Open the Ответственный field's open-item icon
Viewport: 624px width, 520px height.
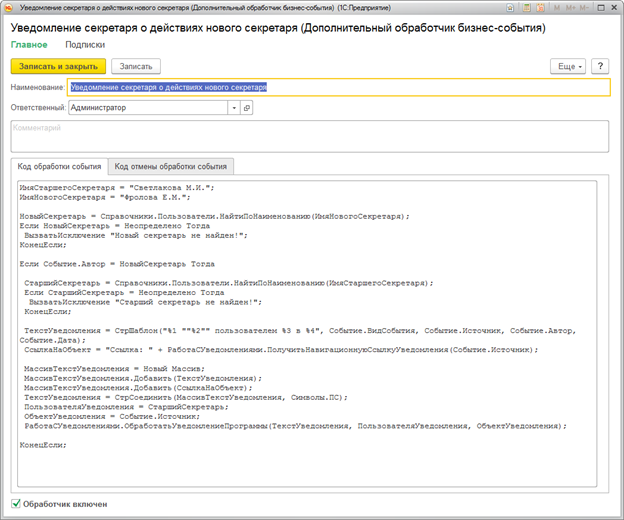pos(247,107)
